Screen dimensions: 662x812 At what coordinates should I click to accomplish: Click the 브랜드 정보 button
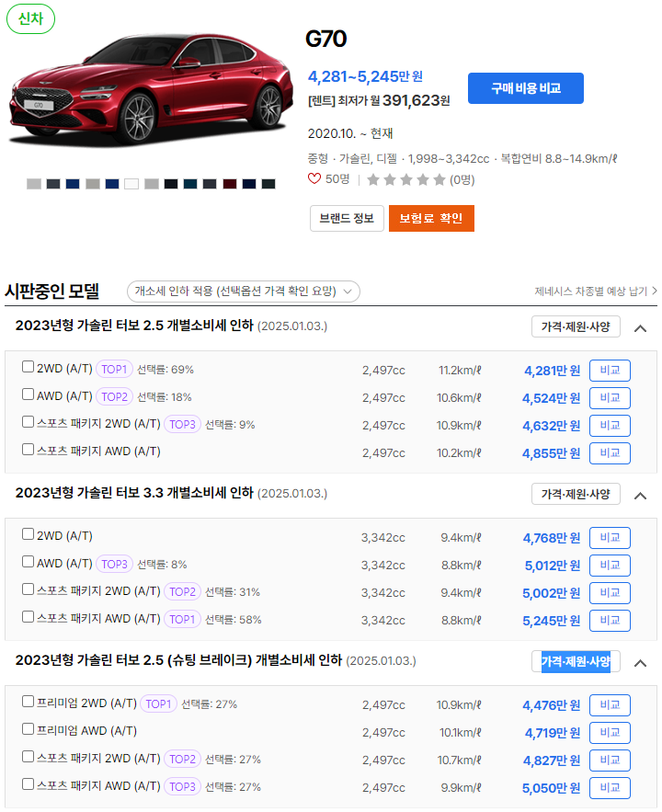coord(347,219)
